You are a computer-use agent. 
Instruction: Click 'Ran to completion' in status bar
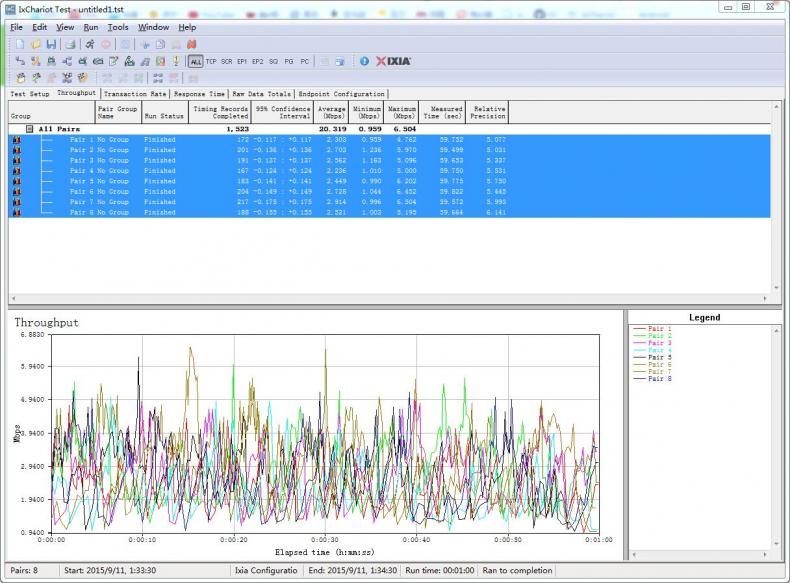pos(517,570)
